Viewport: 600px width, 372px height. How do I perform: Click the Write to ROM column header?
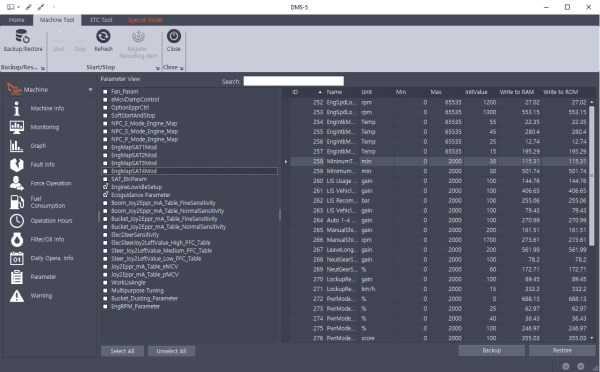563,92
